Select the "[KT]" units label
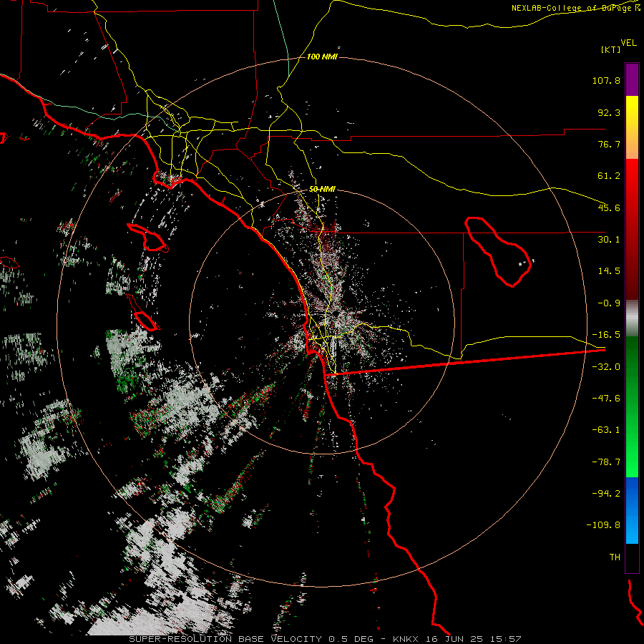Screen dimensions: 644x644 click(610, 49)
